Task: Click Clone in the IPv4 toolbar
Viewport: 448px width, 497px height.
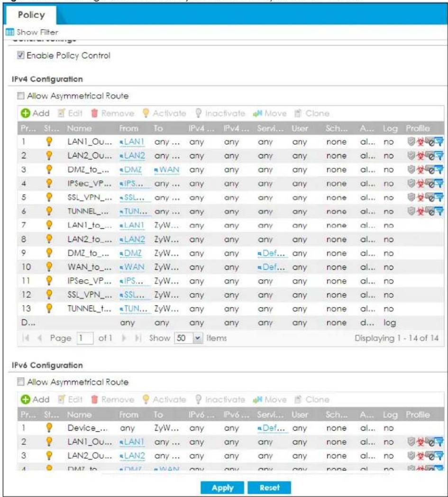Action: coord(312,113)
